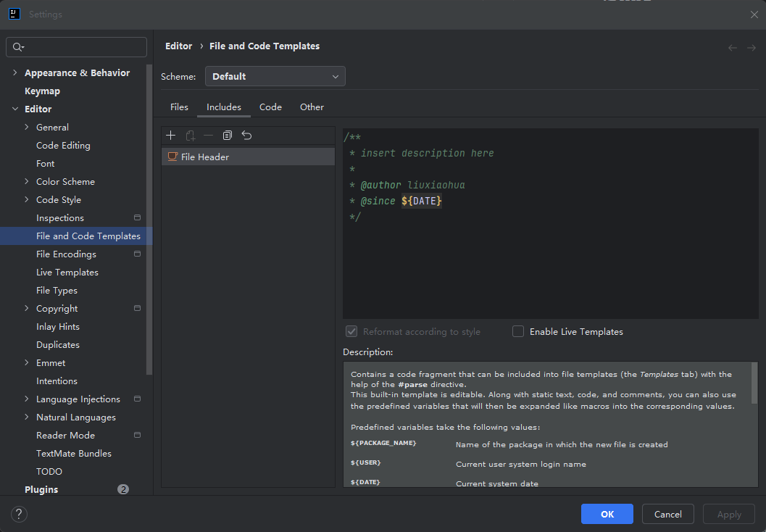Click the forward navigation arrow

pyautogui.click(x=752, y=47)
